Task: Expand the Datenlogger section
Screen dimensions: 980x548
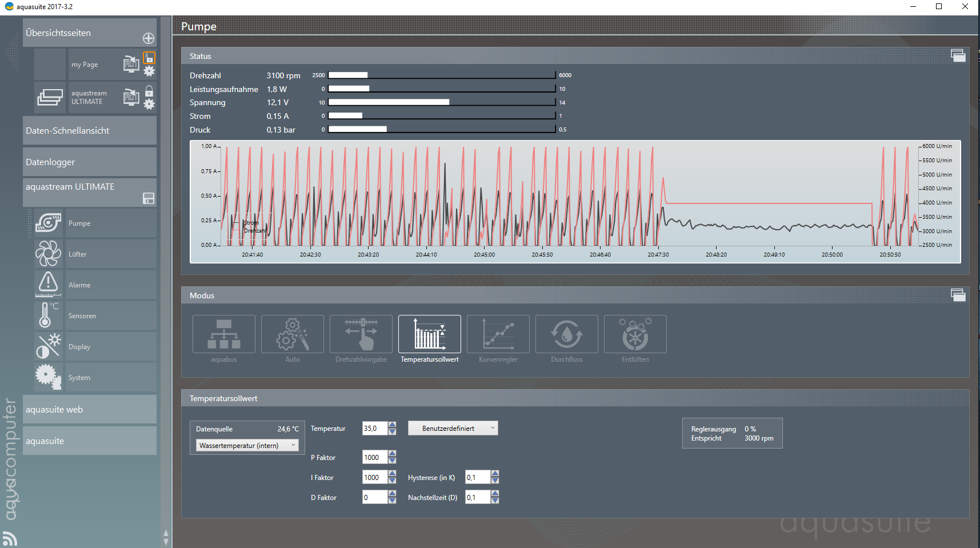Action: (90, 162)
